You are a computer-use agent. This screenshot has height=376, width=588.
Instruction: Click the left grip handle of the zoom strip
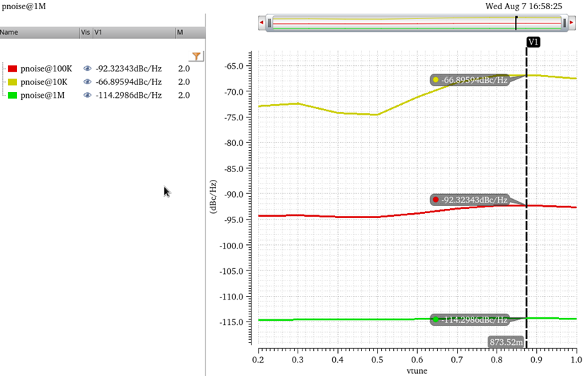click(x=270, y=23)
